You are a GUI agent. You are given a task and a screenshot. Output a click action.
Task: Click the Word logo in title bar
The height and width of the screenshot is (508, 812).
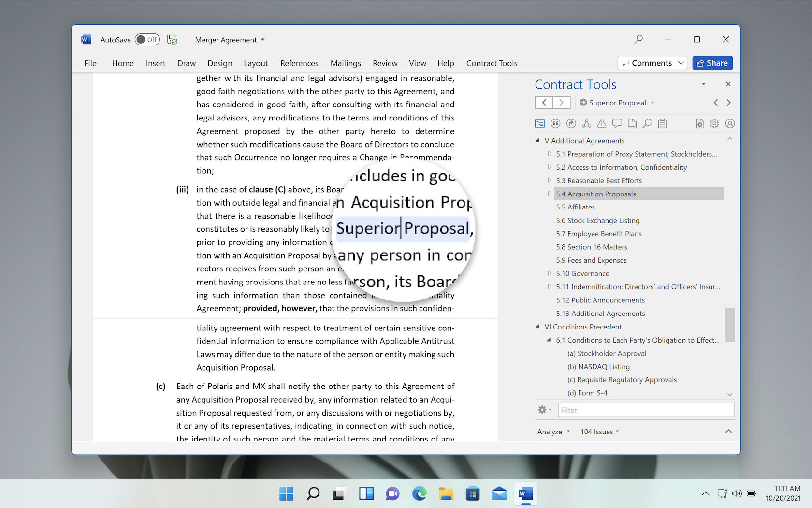coord(86,40)
